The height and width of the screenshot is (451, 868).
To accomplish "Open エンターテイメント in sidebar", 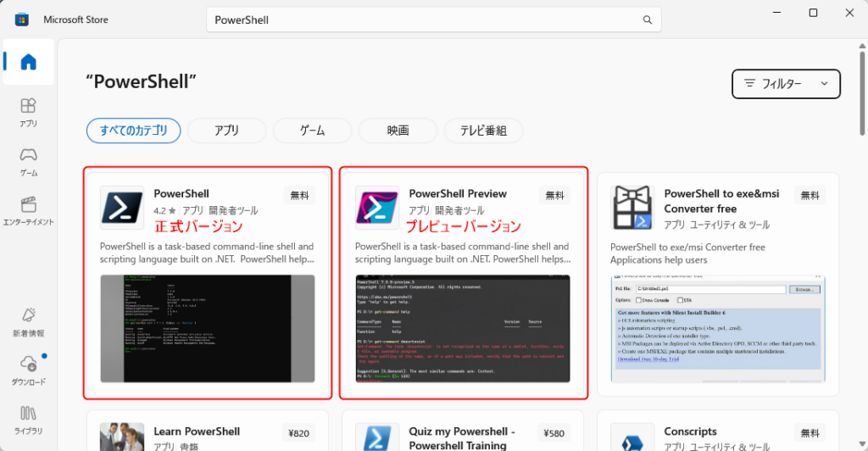I will 28,211.
